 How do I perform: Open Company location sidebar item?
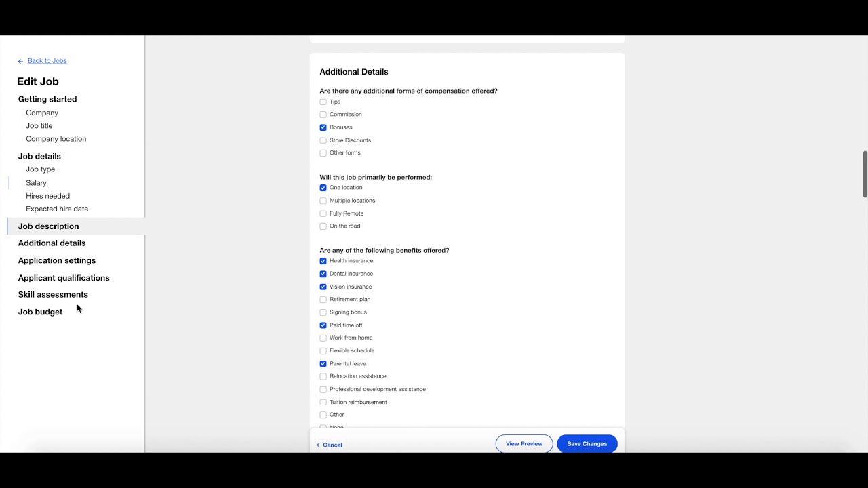point(56,139)
